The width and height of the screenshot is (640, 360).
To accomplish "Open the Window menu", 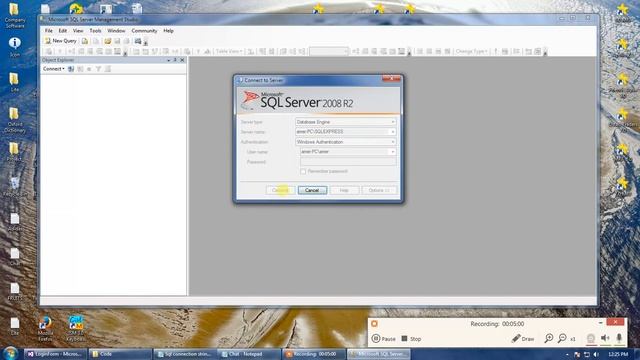I will [x=116, y=31].
